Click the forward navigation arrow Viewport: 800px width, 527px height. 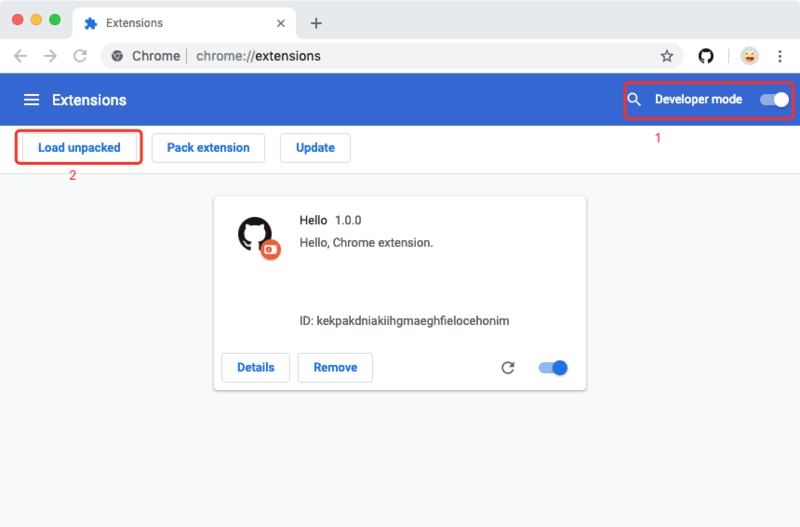[x=51, y=56]
